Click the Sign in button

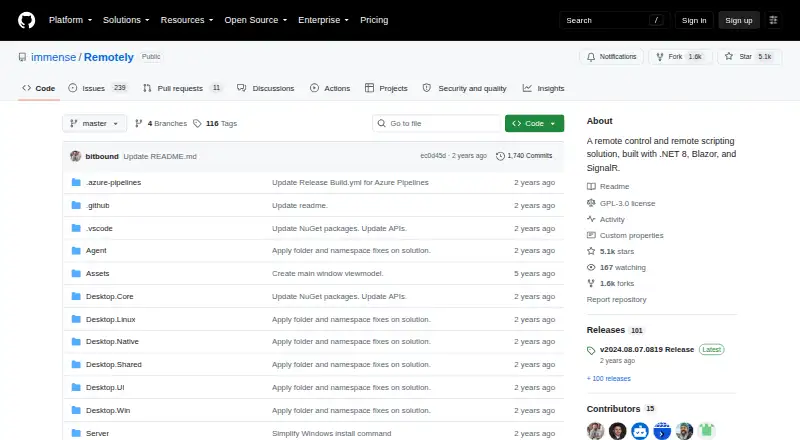(694, 20)
